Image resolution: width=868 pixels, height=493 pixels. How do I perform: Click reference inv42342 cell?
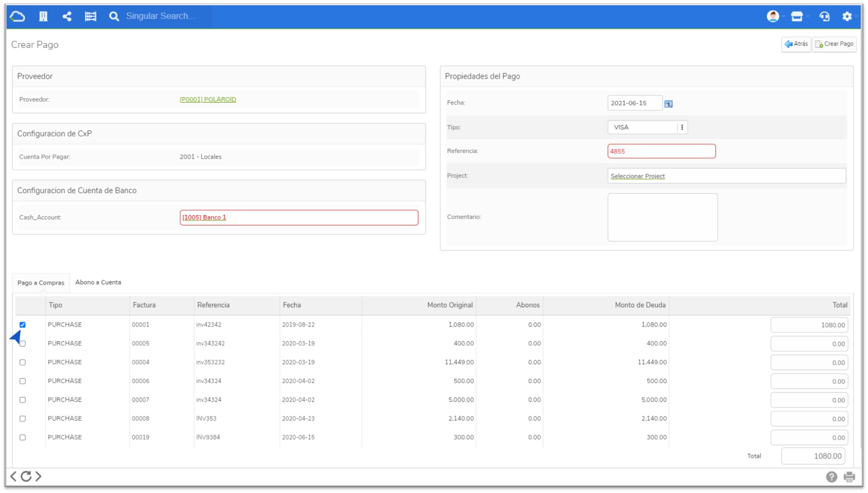(209, 325)
